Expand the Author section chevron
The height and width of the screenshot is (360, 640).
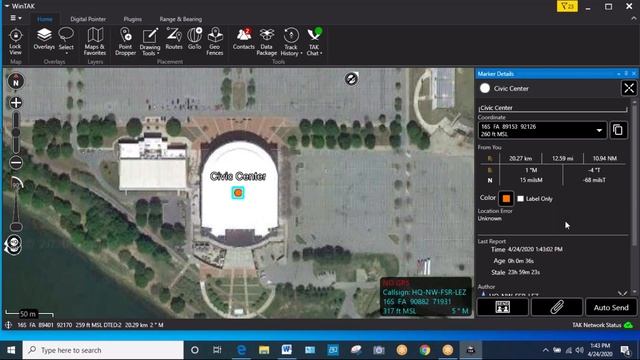(x=622, y=293)
